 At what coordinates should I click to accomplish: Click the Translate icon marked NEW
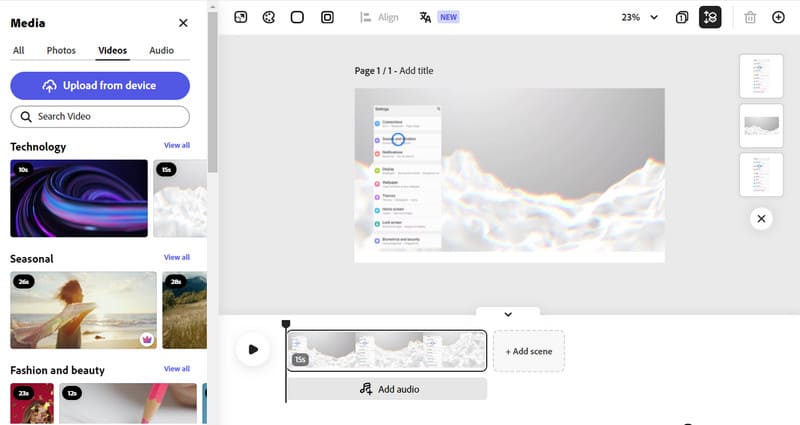pyautogui.click(x=426, y=17)
